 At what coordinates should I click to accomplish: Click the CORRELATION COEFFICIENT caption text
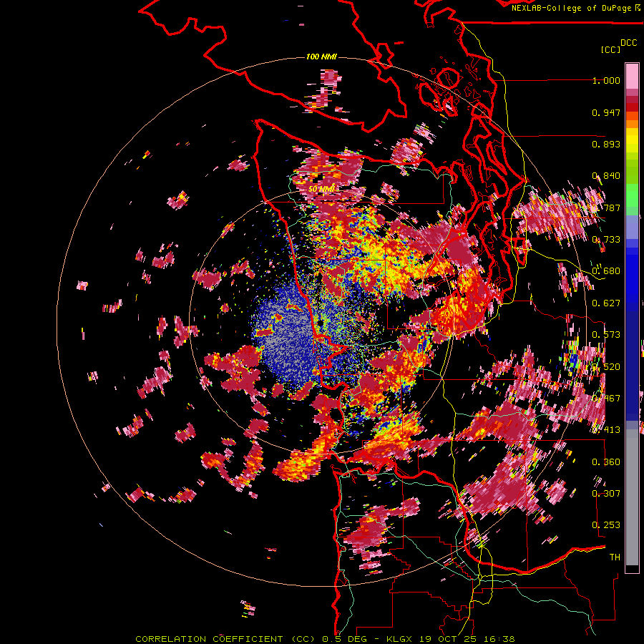pos(209,639)
